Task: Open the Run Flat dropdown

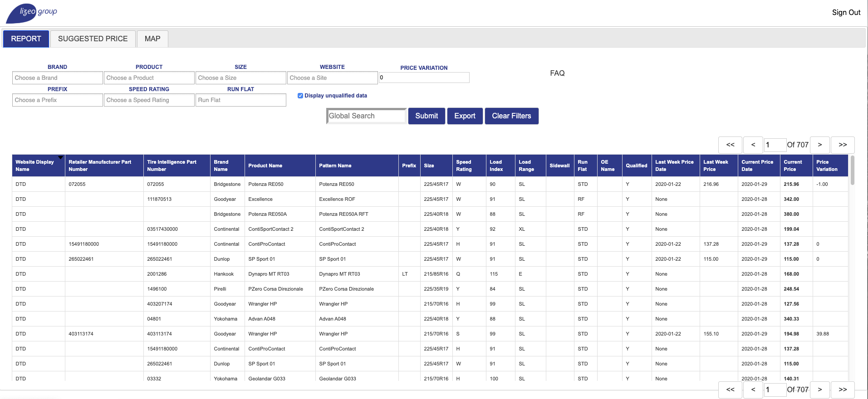Action: tap(241, 100)
